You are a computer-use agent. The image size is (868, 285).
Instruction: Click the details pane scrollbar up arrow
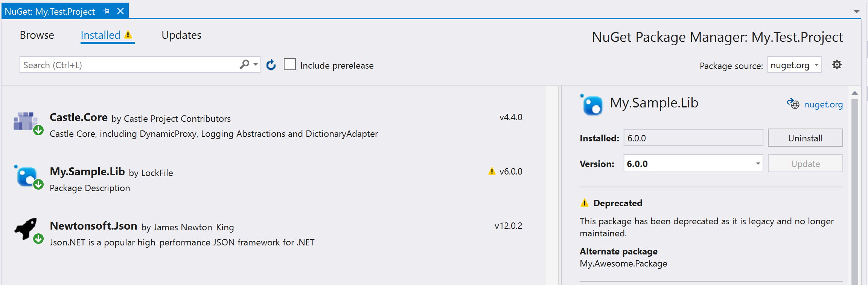click(x=855, y=93)
